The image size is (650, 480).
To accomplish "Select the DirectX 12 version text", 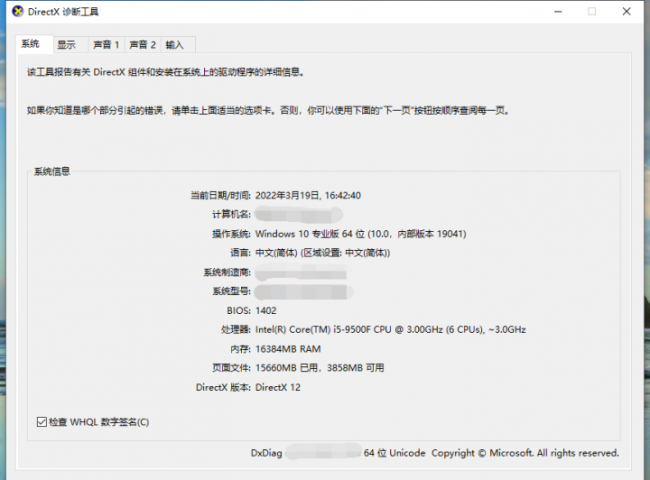I will (278, 387).
